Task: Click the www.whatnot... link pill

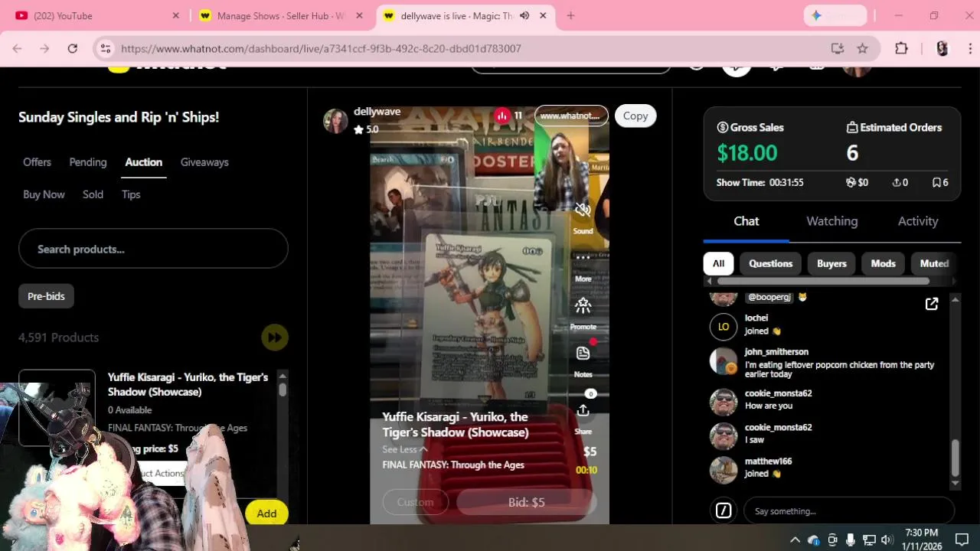Action: (x=571, y=116)
